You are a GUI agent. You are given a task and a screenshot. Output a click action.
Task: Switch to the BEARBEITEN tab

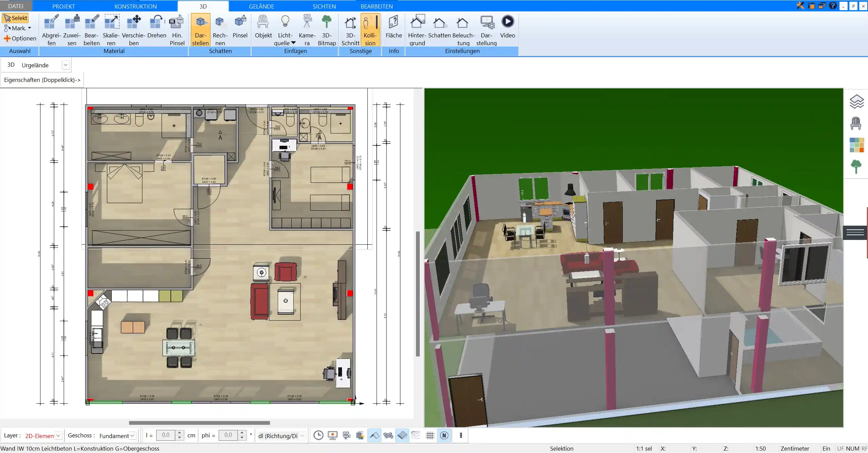click(x=377, y=6)
